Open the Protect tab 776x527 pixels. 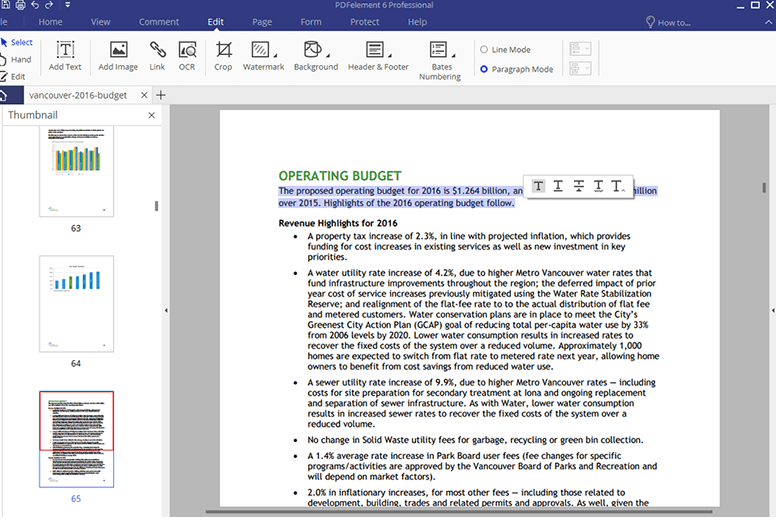click(x=365, y=22)
